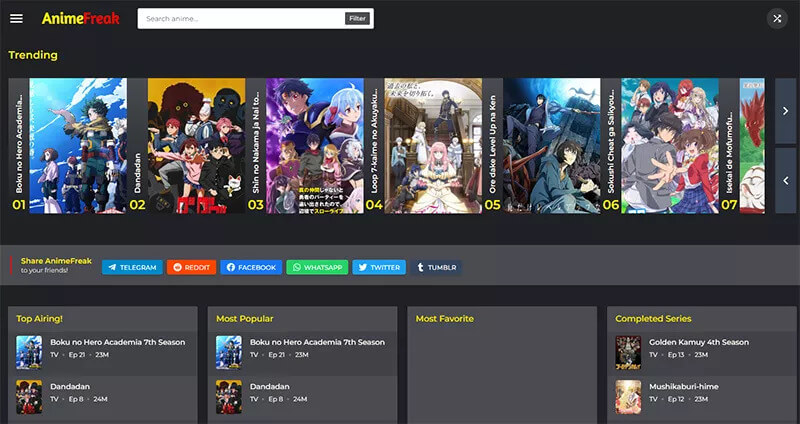Go back with the trending previous arrow
This screenshot has height=424, width=800.
[x=785, y=180]
